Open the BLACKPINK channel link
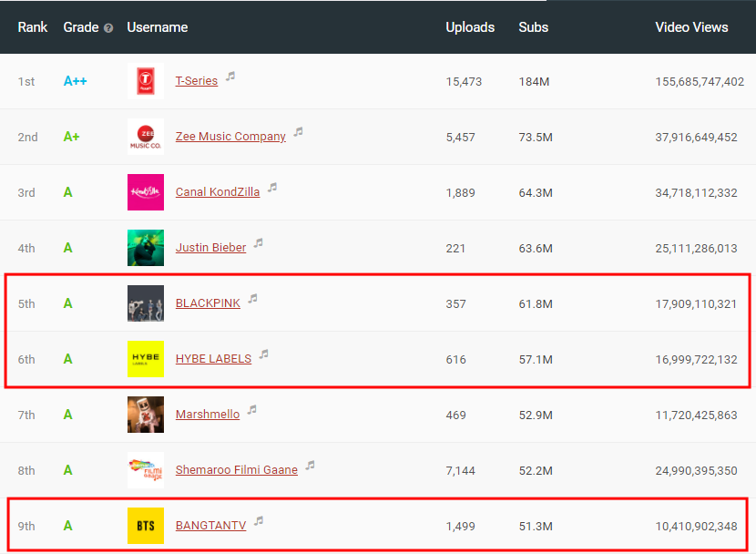Viewport: 756px width, 554px height. pos(208,303)
